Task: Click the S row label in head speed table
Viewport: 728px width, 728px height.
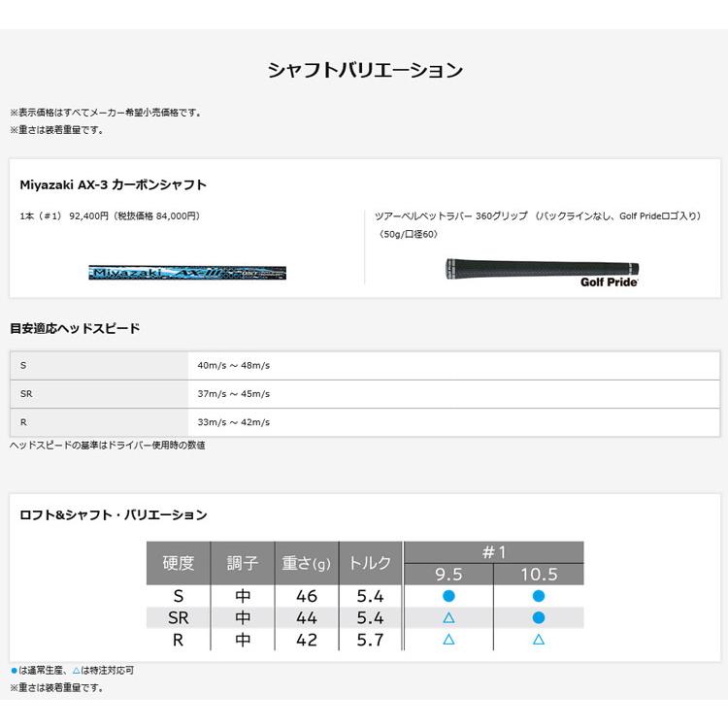Action: 23,365
